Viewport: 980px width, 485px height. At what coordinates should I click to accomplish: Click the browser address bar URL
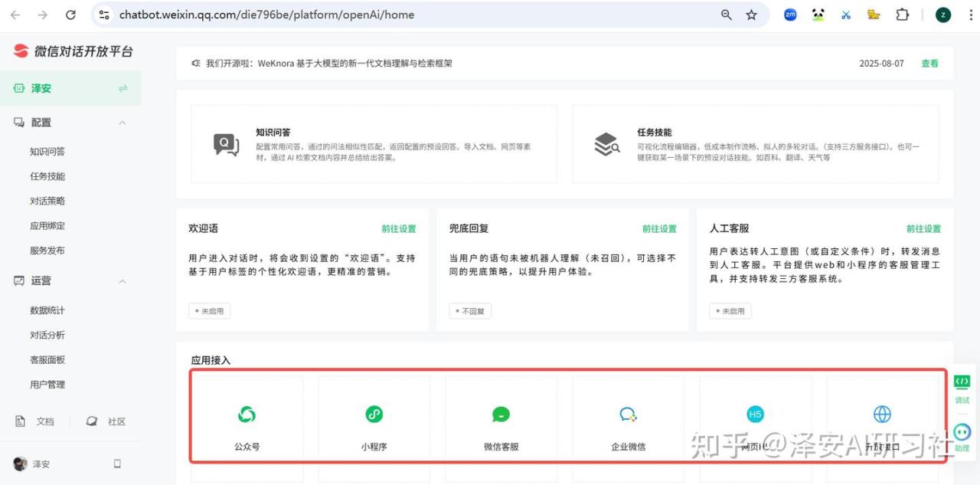coord(266,15)
